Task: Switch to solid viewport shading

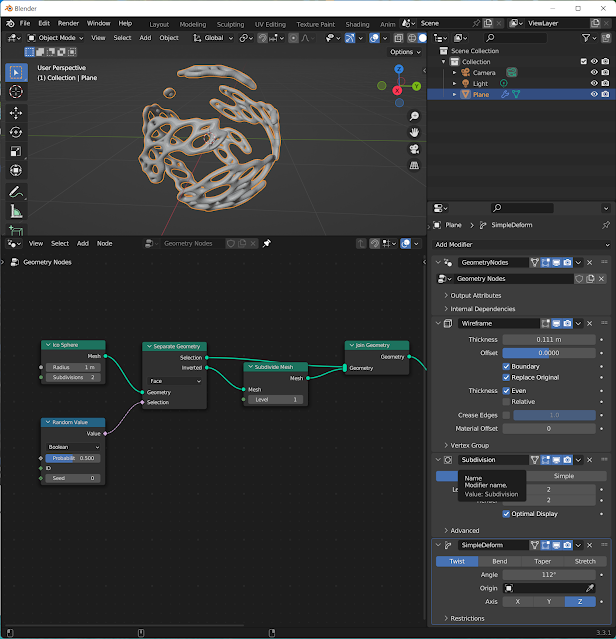Action: [x=423, y=38]
